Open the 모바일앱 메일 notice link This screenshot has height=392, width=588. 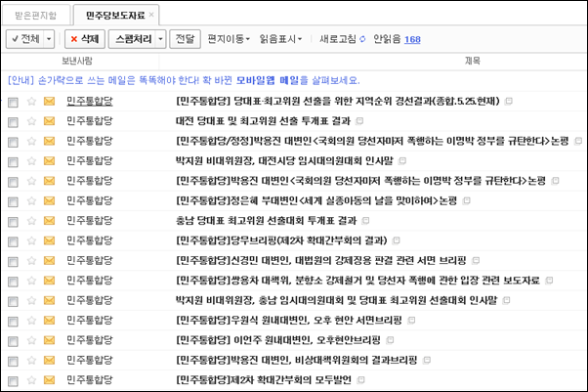(268, 80)
